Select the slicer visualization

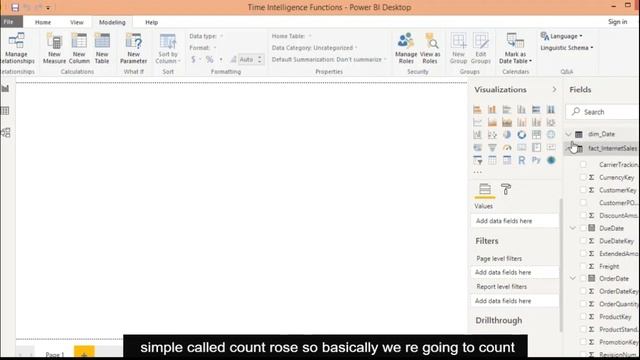tap(478, 160)
